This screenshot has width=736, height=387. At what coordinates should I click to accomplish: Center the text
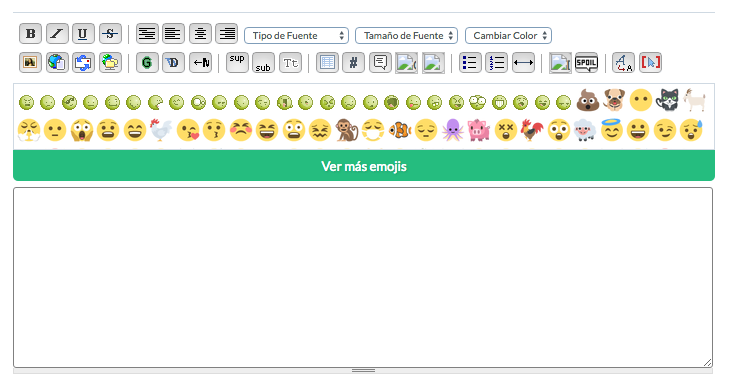[x=200, y=34]
